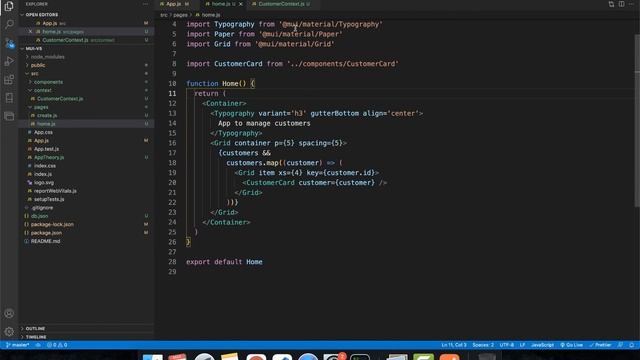Open the Explorer view in the activity bar
This screenshot has width=640, height=360.
9,6
